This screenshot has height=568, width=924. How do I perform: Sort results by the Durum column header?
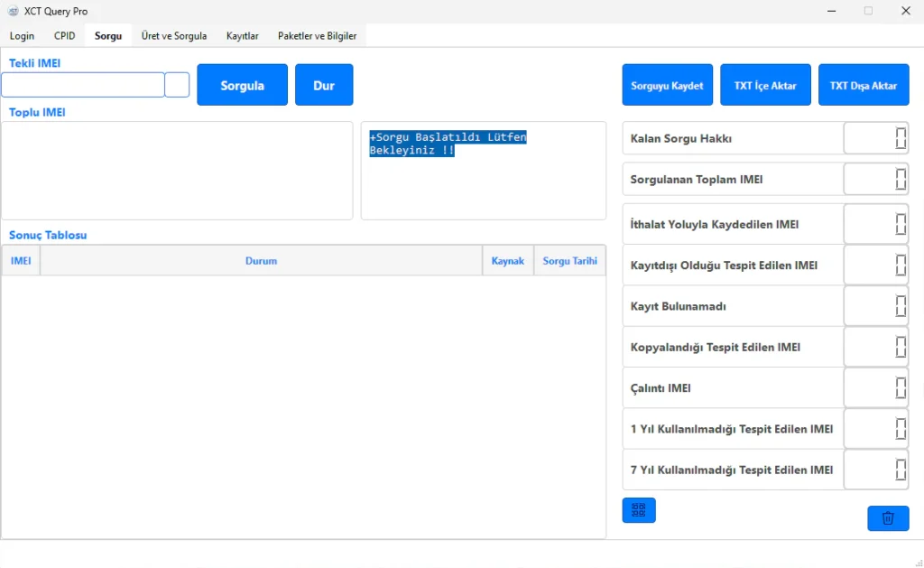[x=261, y=261]
